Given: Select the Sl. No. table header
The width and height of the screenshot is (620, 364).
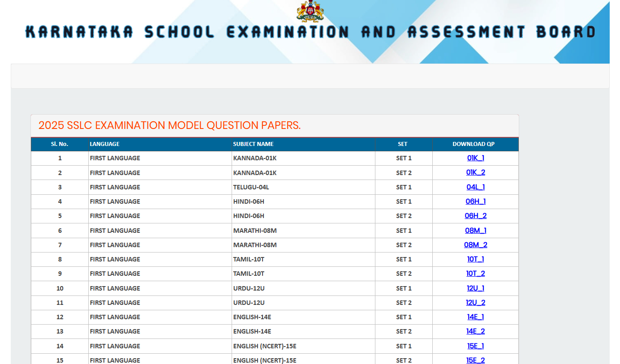Looking at the screenshot, I should (60, 144).
